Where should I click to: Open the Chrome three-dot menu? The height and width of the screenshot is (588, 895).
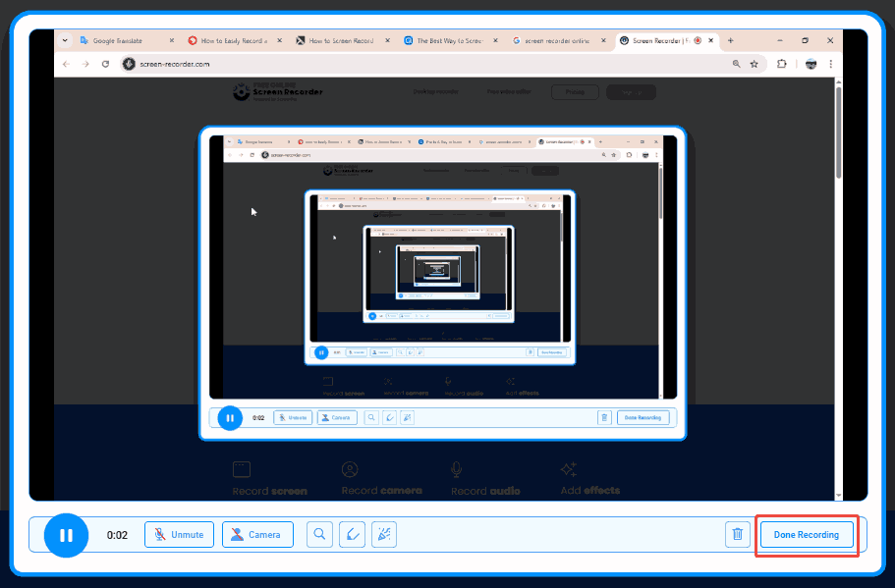(830, 63)
